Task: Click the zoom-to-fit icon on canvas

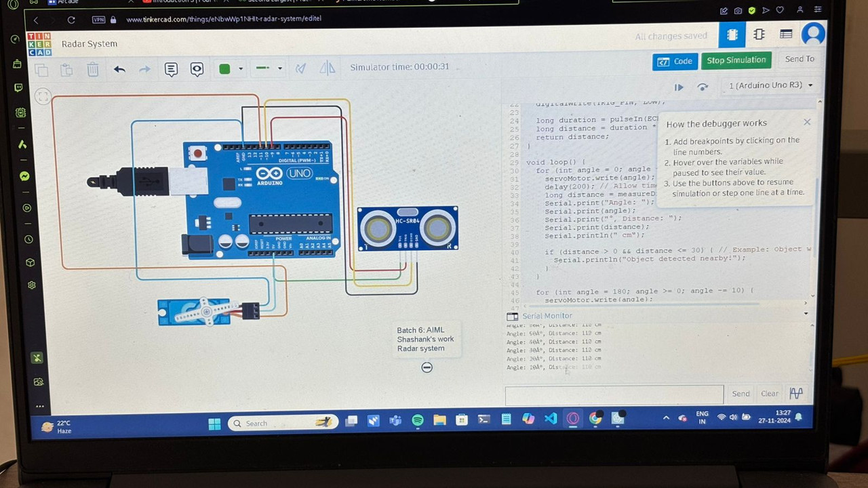Action: click(43, 97)
